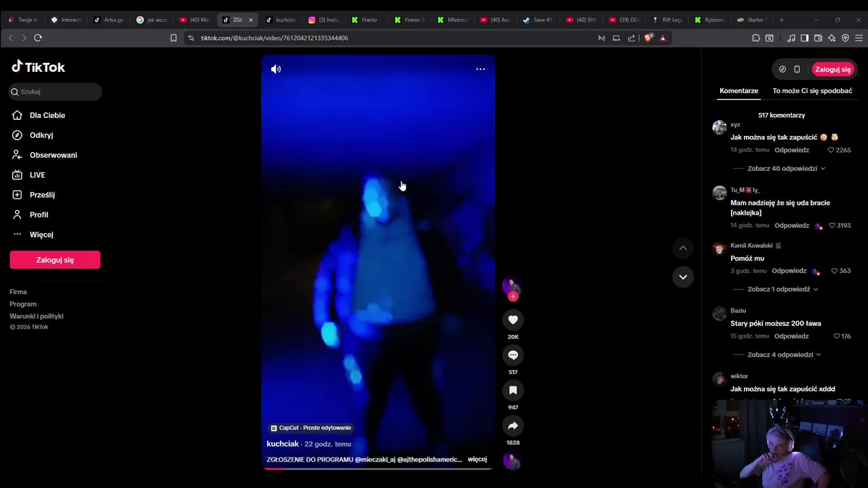The image size is (868, 488).
Task: Mute the video with the speaker icon
Action: pyautogui.click(x=276, y=69)
